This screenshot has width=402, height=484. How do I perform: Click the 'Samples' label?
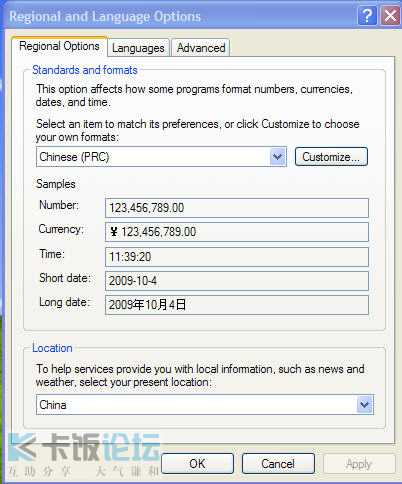point(56,184)
